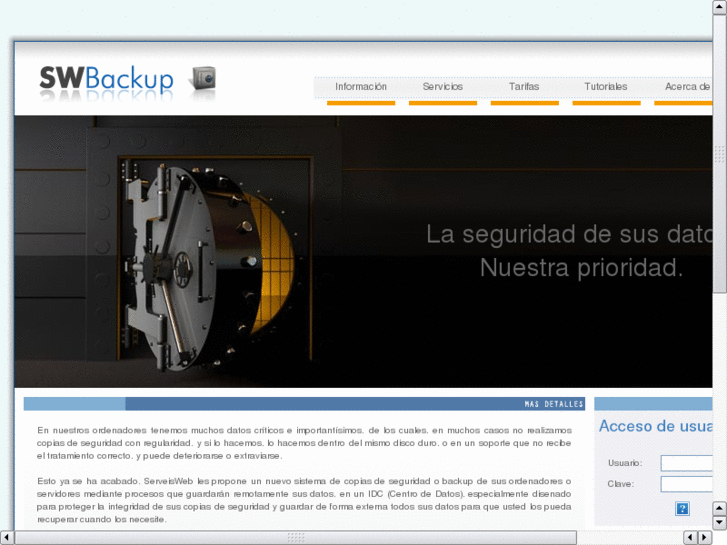Select the Acerca de menu item

pos(687,87)
